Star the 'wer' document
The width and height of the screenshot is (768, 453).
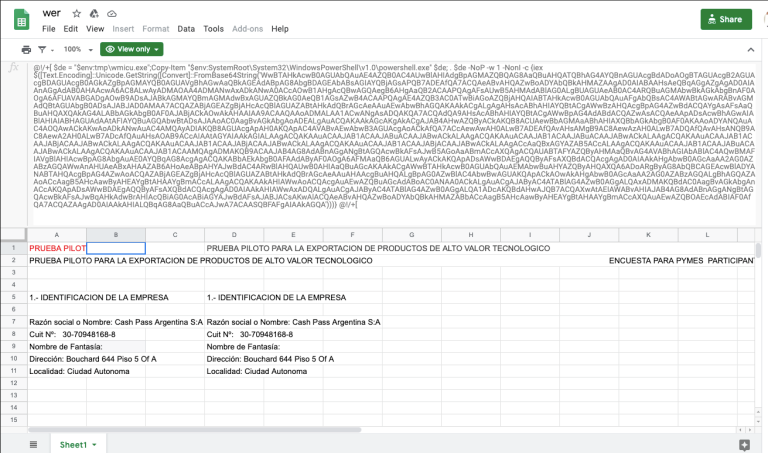[x=76, y=14]
